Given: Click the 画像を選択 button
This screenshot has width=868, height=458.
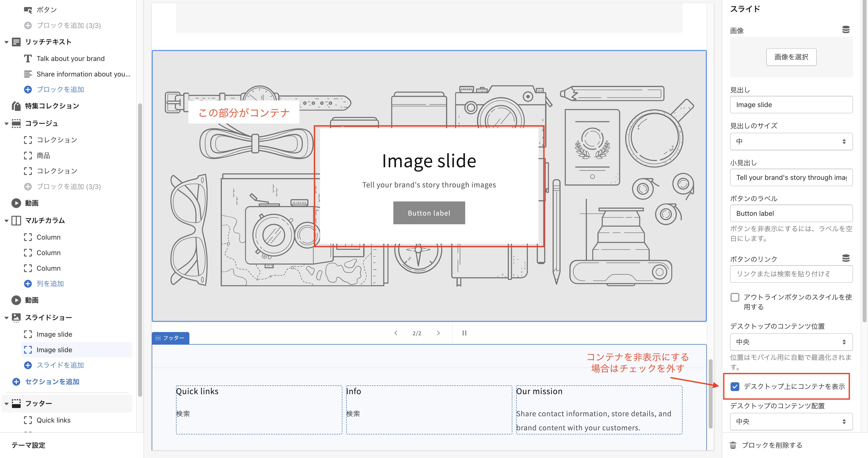Looking at the screenshot, I should (791, 57).
